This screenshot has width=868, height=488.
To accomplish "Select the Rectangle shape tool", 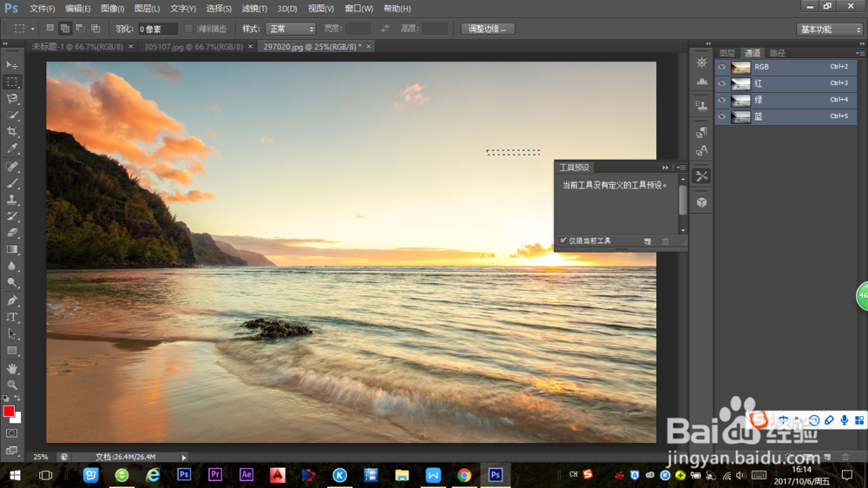I will pyautogui.click(x=11, y=351).
